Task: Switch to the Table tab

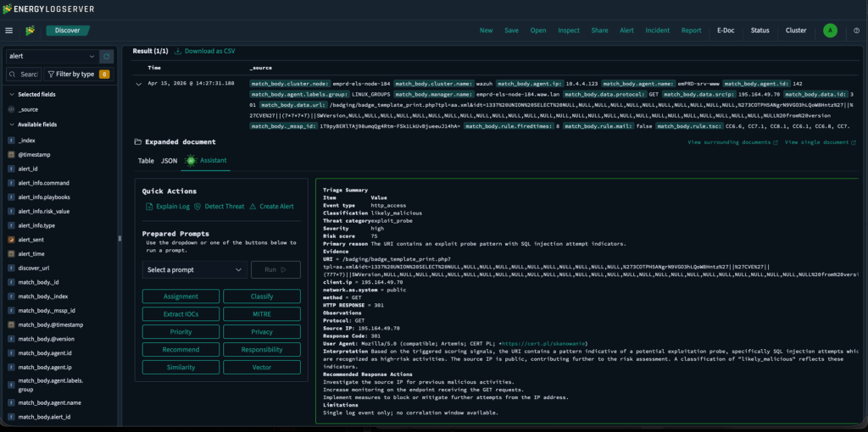Action: point(146,160)
